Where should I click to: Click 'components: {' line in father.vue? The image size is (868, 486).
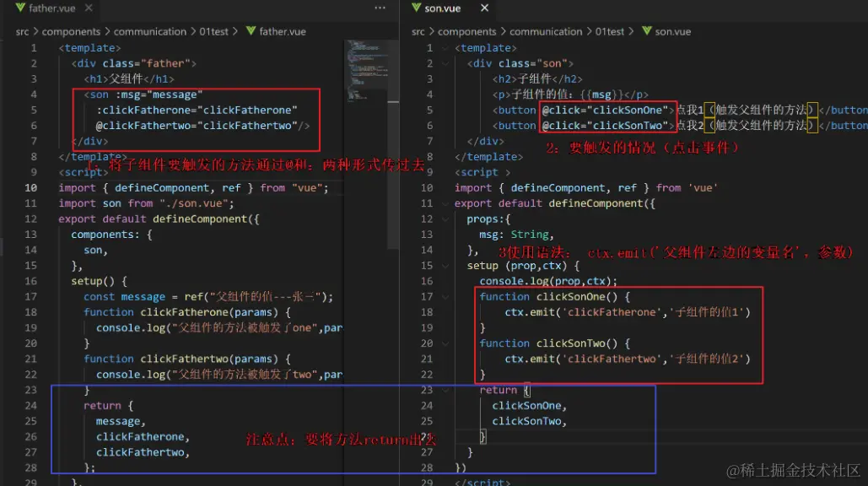tap(111, 235)
